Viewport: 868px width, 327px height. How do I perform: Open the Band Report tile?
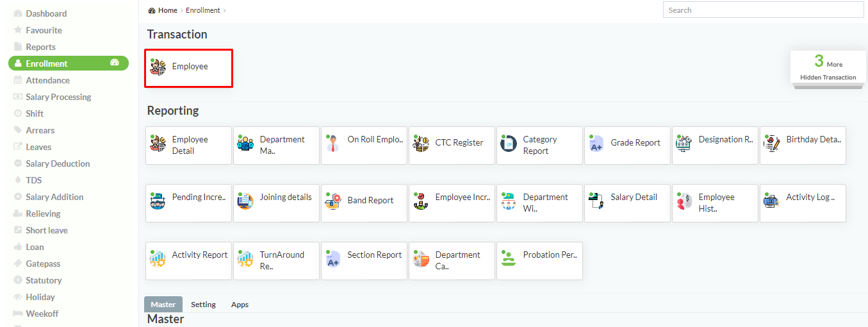364,203
